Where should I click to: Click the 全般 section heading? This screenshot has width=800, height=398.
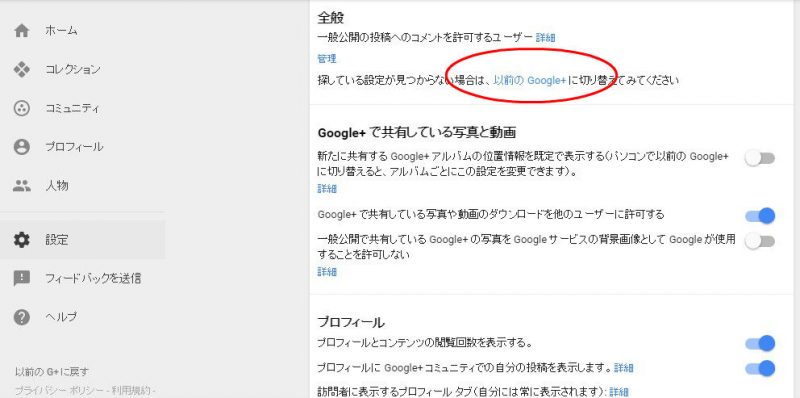click(331, 18)
